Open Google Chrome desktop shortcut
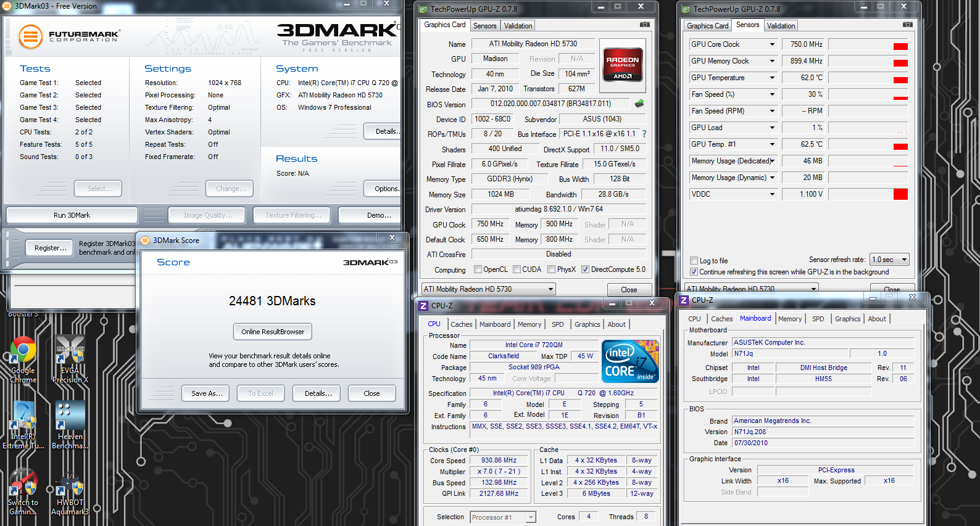This screenshot has height=526, width=980. [23, 361]
